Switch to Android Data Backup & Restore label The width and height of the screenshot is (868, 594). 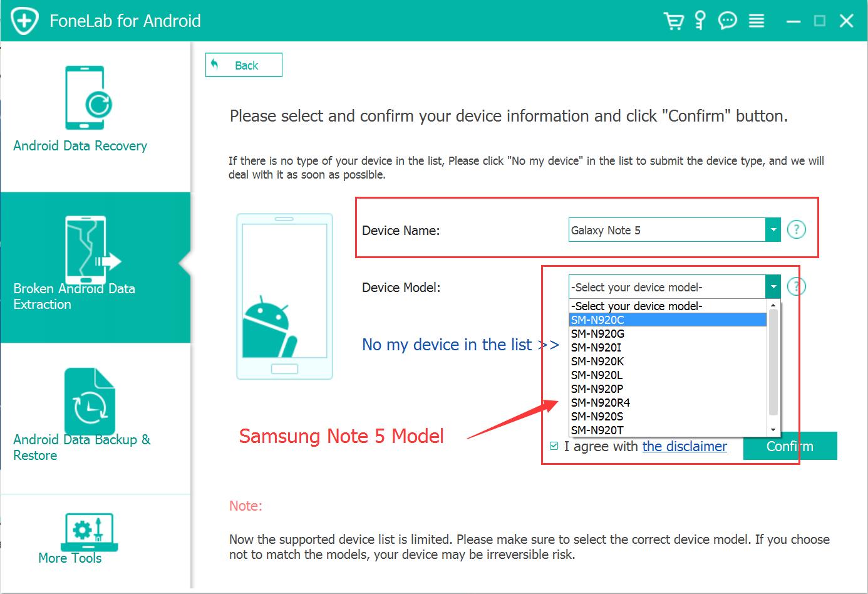coord(82,447)
